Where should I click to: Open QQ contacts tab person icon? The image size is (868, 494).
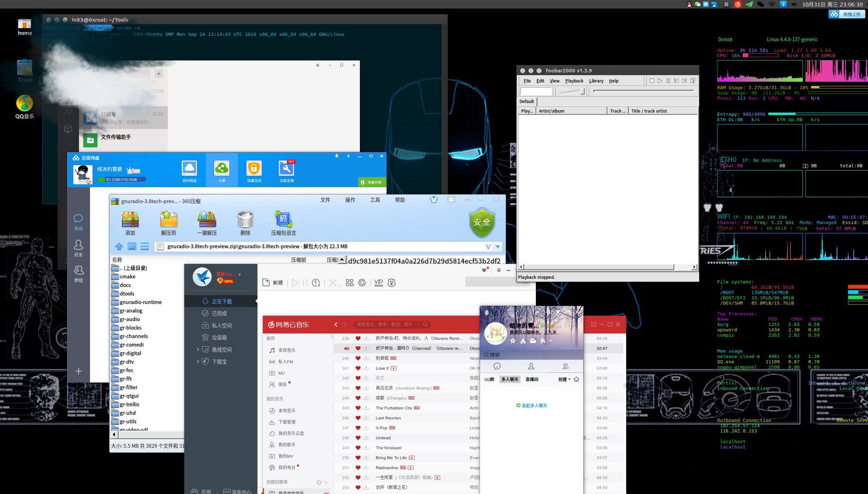pyautogui.click(x=531, y=366)
